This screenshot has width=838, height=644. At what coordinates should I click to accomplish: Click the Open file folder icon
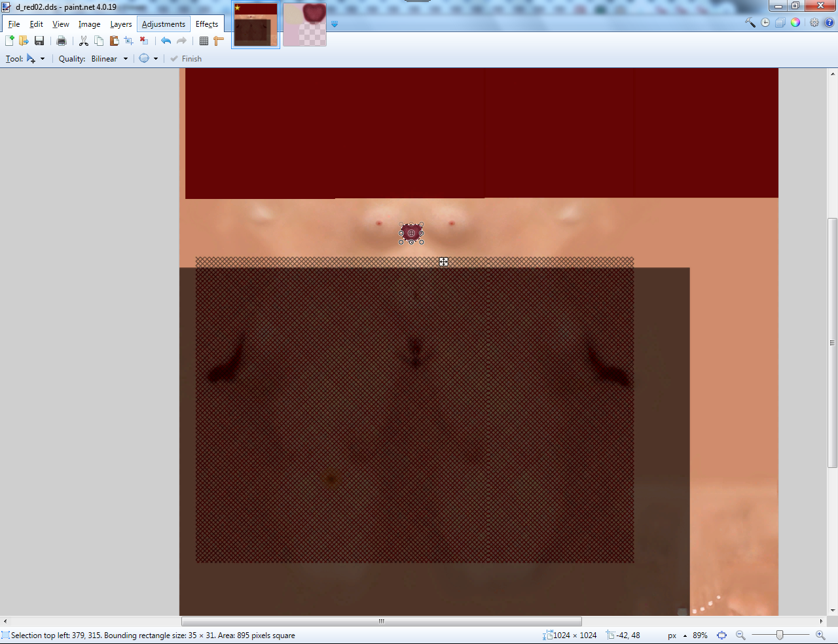click(24, 41)
